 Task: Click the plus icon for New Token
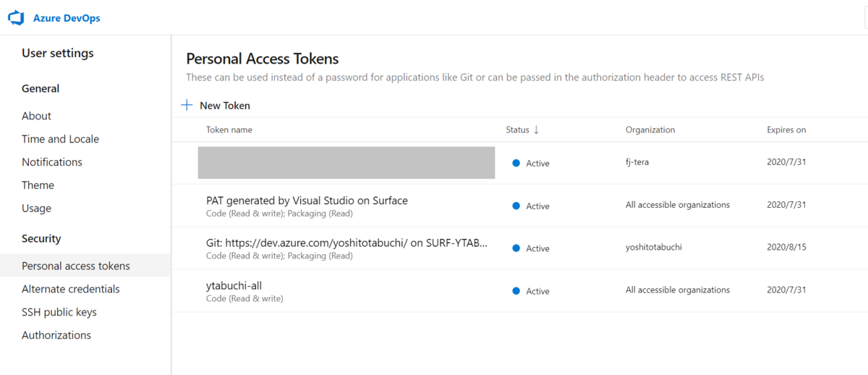(187, 106)
